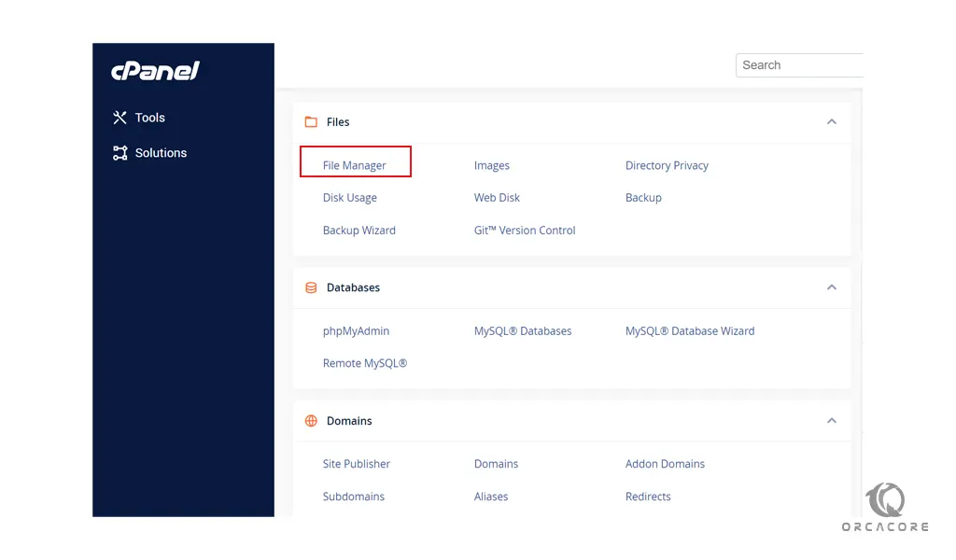956x560 pixels.
Task: Launch MySQL Database Wizard
Action: [x=690, y=331]
